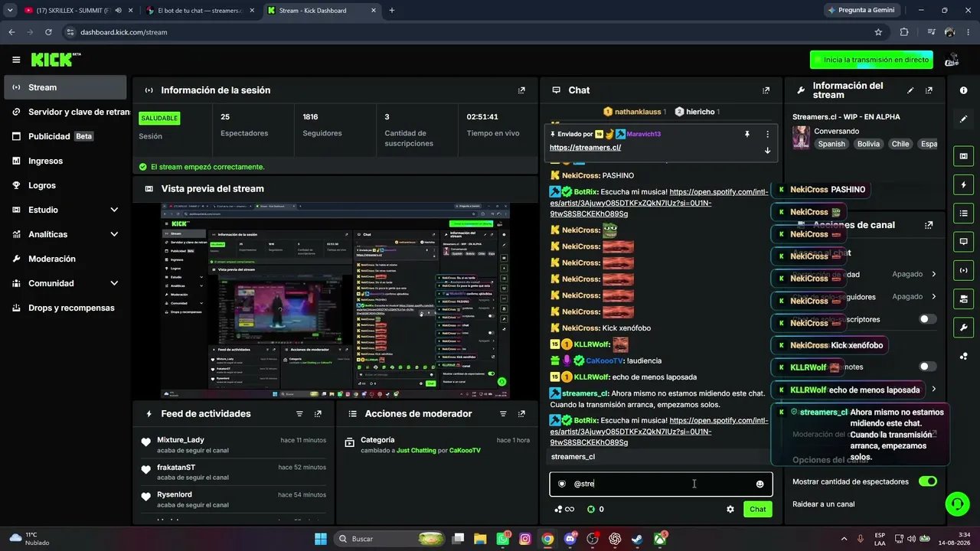Open Drops y recompensas
The height and width of the screenshot is (551, 980).
point(65,308)
